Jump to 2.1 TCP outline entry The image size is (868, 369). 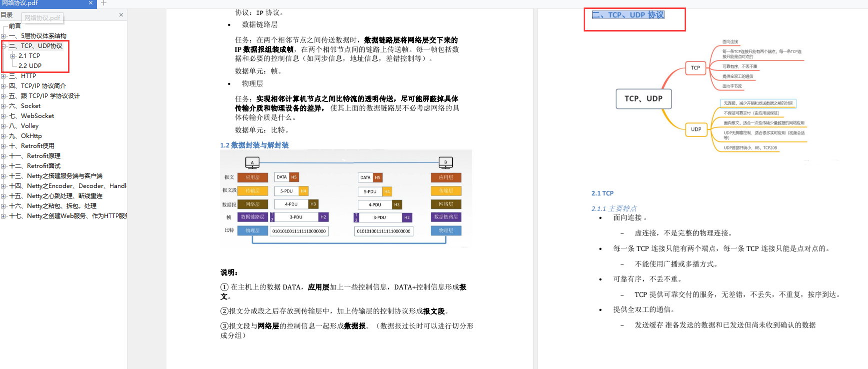point(29,56)
